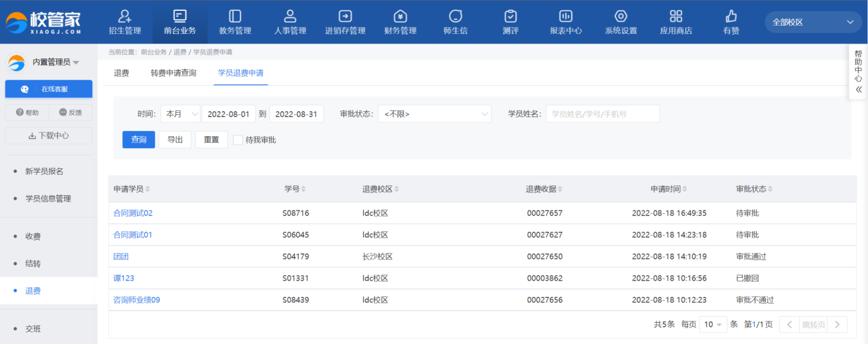Open 师生信 module icon
This screenshot has width=868, height=344.
pyautogui.click(x=456, y=16)
